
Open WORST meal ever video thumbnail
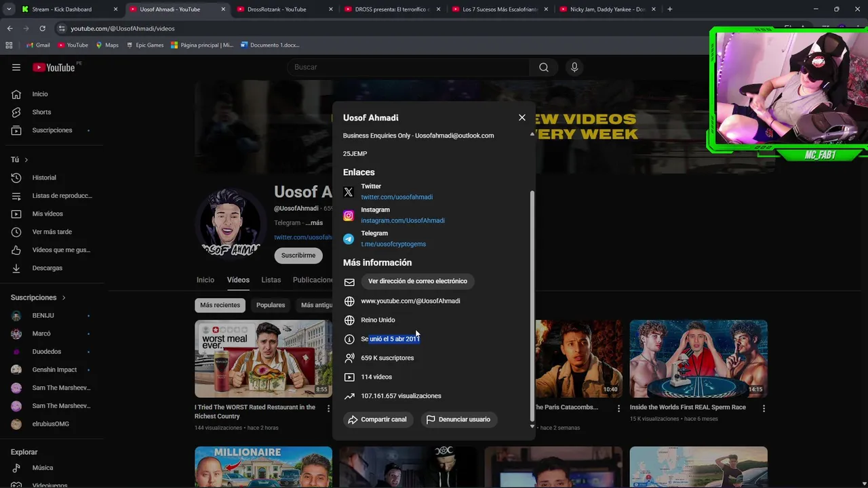[263, 359]
